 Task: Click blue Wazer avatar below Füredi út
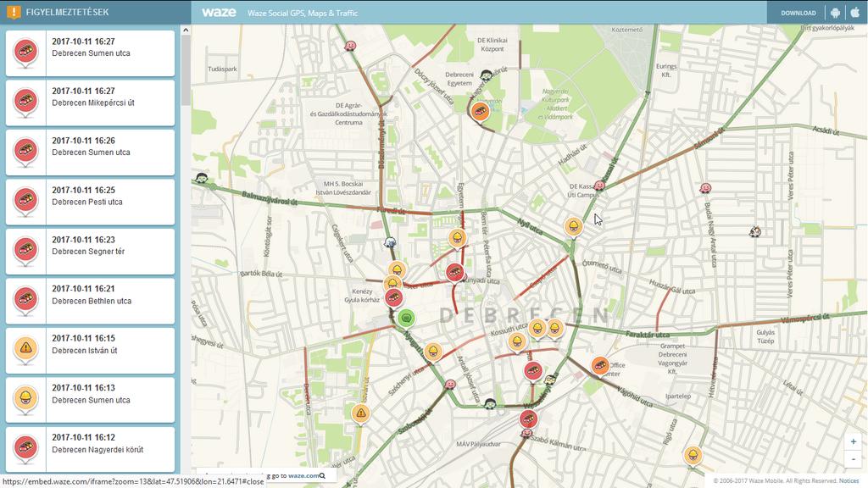[x=390, y=242]
